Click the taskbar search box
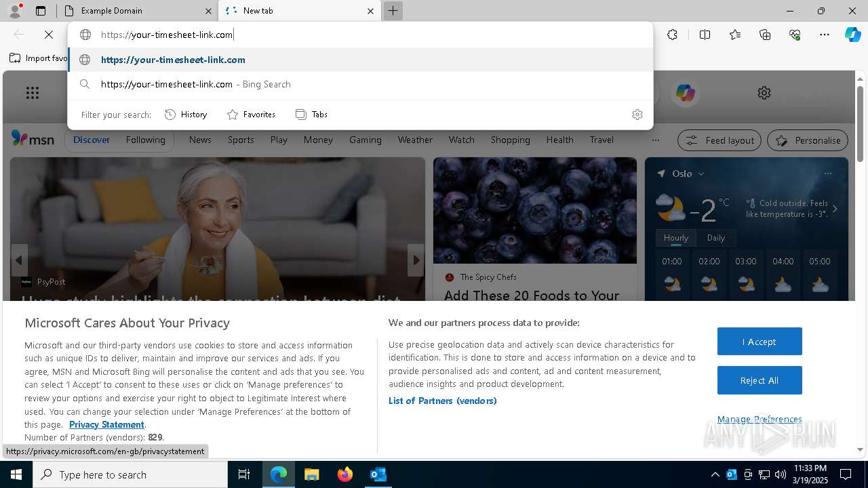Screen dimensions: 868x488 click(x=130, y=474)
